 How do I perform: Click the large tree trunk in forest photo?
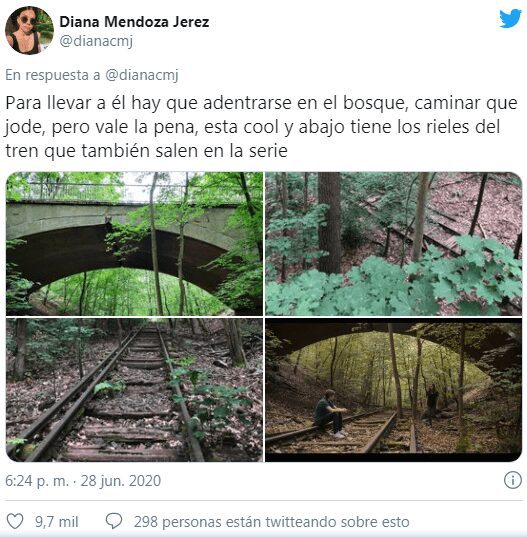tap(329, 223)
